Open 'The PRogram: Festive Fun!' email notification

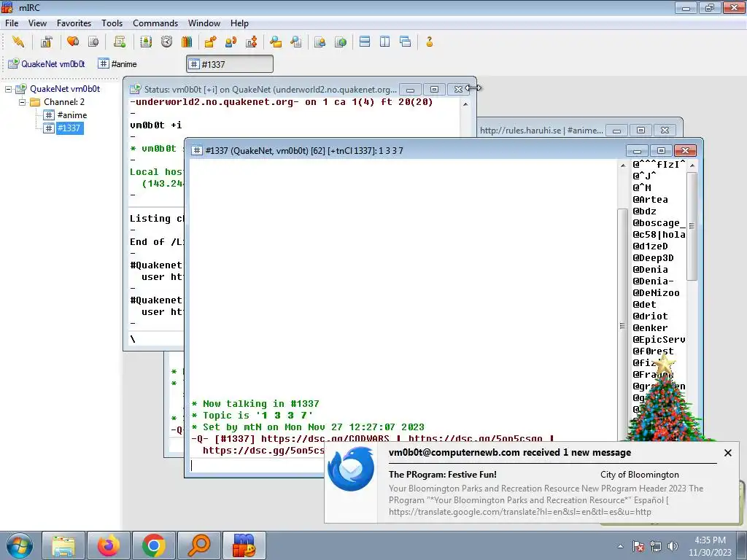[x=443, y=474]
